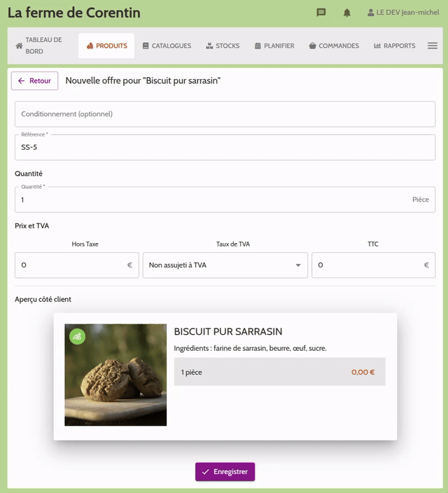Focus the Conditionnement optional field
The image size is (448, 493).
point(225,114)
